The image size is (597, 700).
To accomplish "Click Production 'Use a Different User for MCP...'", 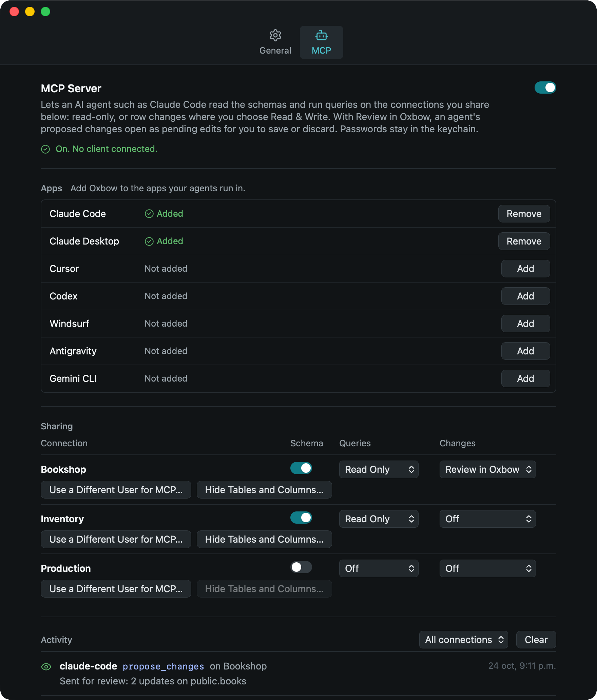I will point(116,589).
